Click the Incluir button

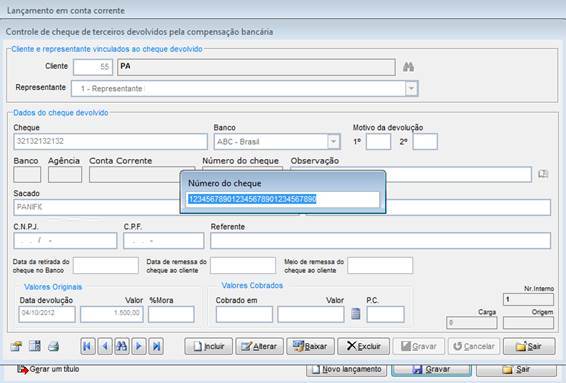pos(208,347)
